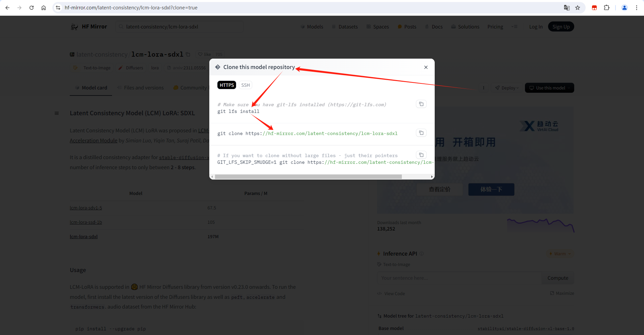This screenshot has width=644, height=335.
Task: Switch to the Community tab
Action: (190, 88)
